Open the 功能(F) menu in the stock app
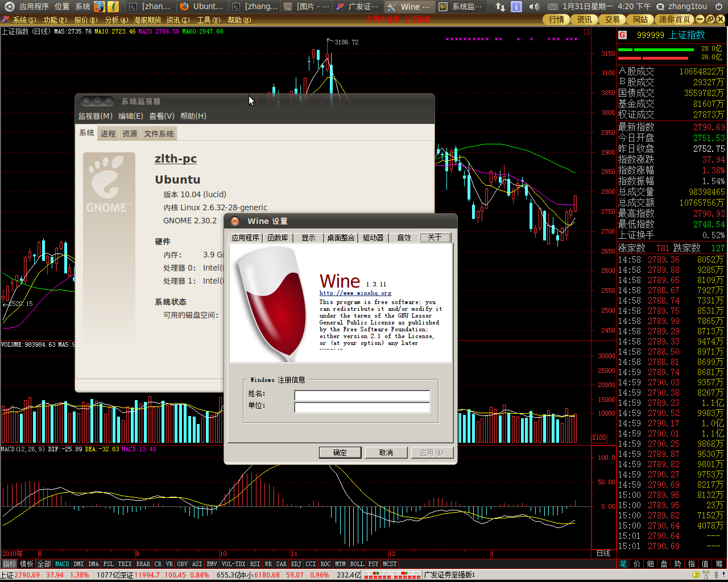This screenshot has height=582, width=728. tap(55, 20)
